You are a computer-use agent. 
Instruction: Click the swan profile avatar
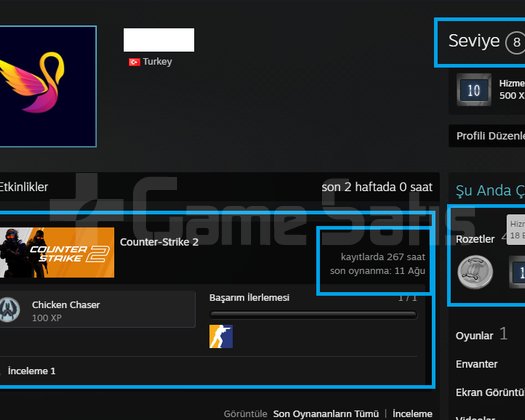(48, 86)
